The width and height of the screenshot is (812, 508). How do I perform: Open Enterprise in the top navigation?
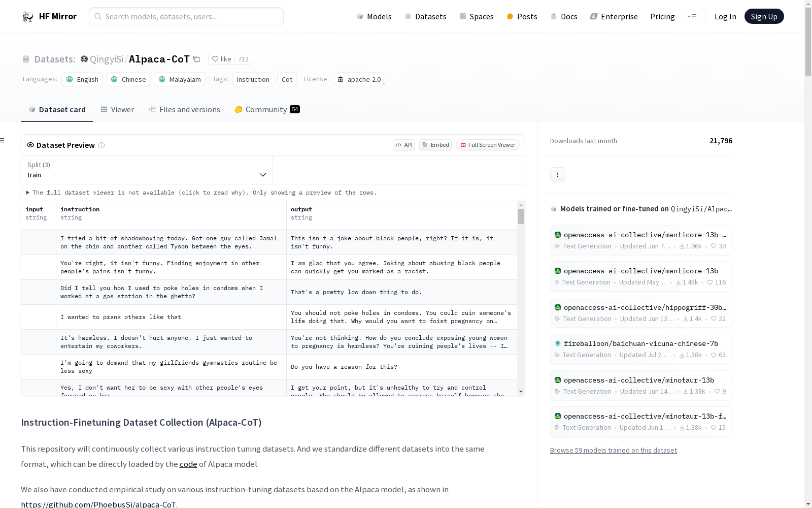coord(614,17)
